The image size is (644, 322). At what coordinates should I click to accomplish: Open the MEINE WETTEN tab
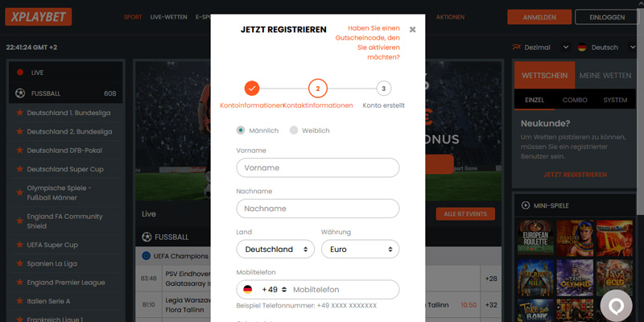click(605, 76)
